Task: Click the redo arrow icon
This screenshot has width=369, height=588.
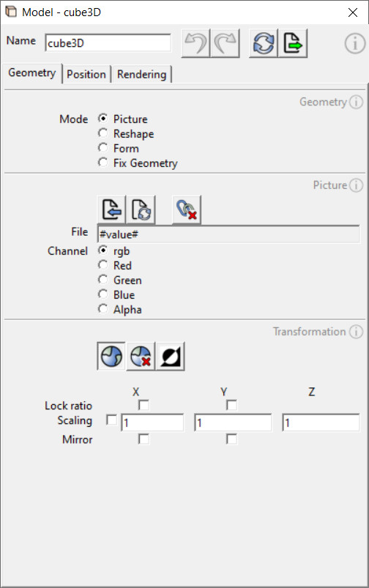Action: [x=225, y=43]
